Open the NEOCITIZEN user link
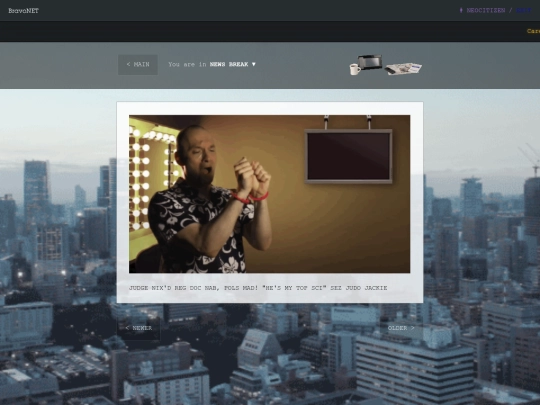540x405 pixels. coord(486,10)
